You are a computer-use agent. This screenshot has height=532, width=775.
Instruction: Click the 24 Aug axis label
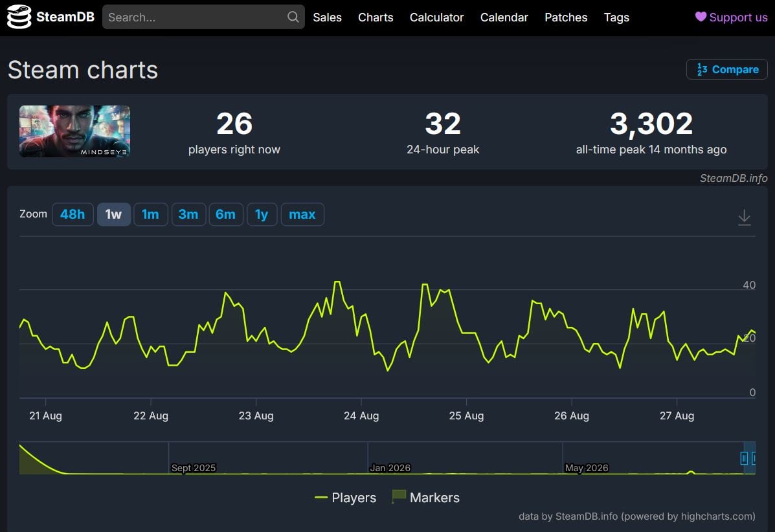point(361,416)
